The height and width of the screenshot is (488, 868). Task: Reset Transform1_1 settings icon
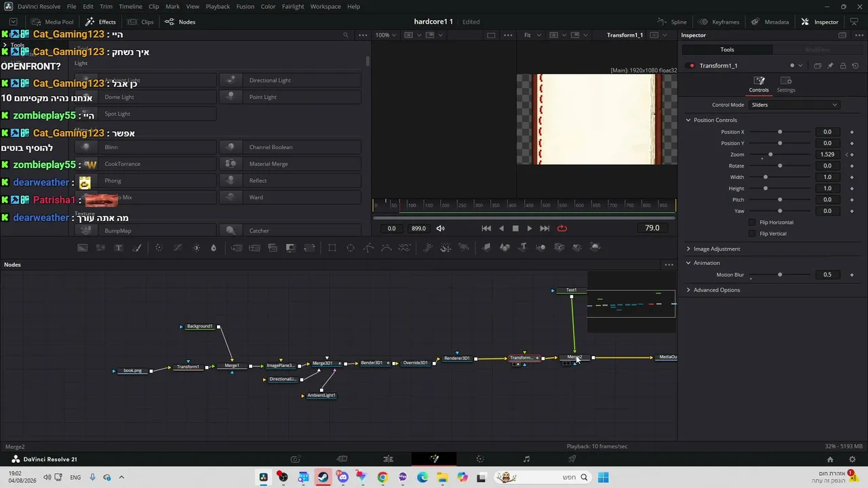(x=855, y=66)
